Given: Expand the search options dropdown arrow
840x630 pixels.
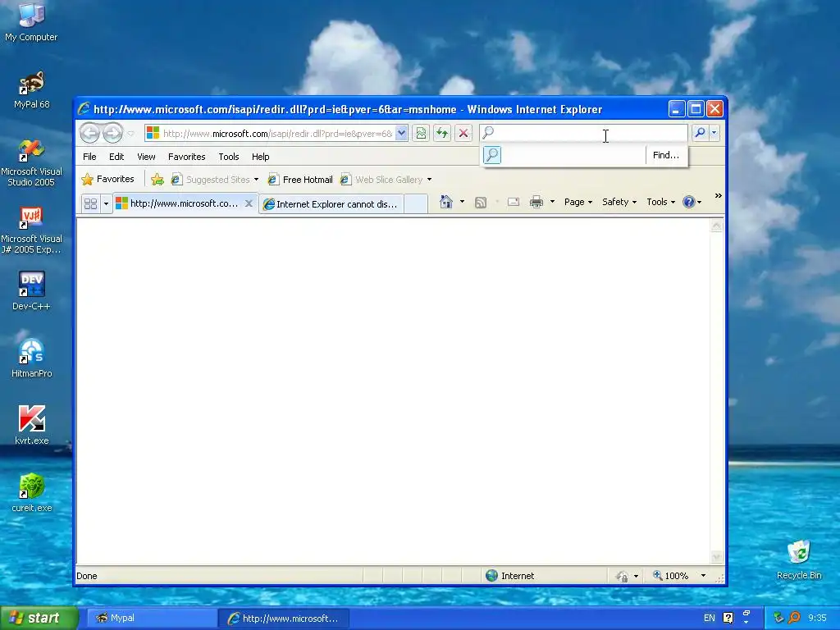Looking at the screenshot, I should (714, 133).
